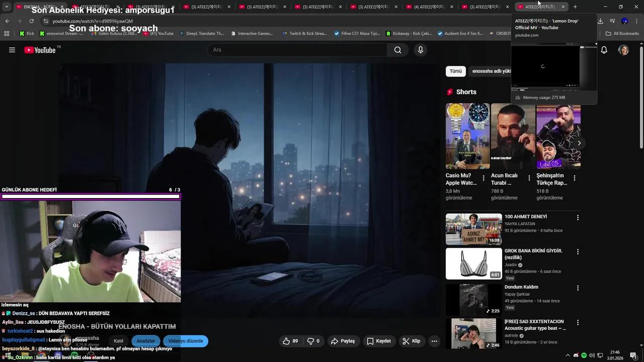Like the video with thumbs up

tap(290, 341)
